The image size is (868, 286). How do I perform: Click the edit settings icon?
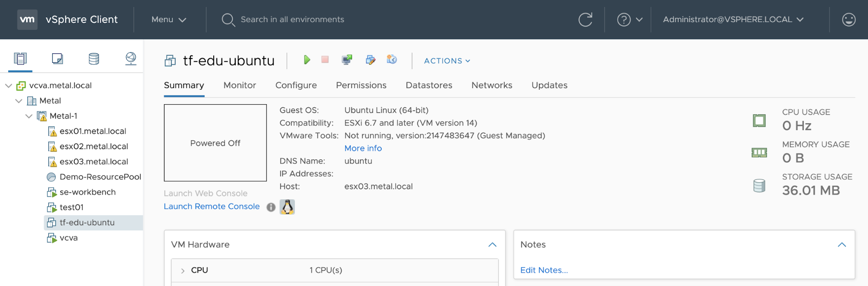point(370,60)
